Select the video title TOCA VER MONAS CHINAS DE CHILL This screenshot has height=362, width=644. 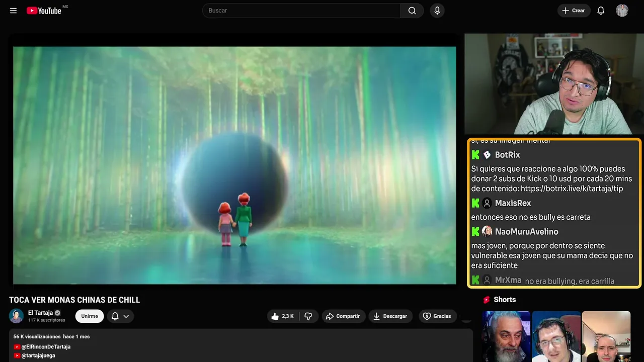coord(74,300)
